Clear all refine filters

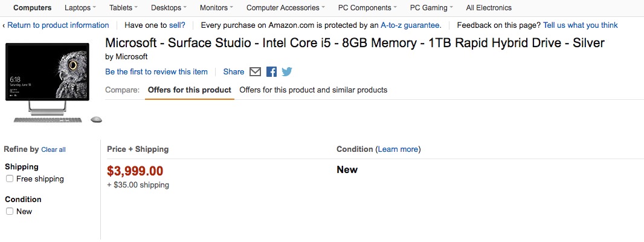pos(53,150)
